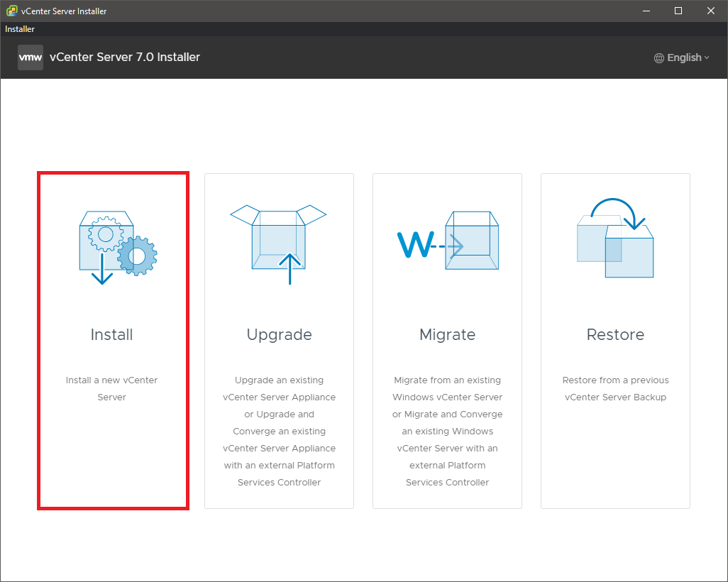Click "Restore from a previous" backup description
The height and width of the screenshot is (582, 728).
[x=615, y=388]
